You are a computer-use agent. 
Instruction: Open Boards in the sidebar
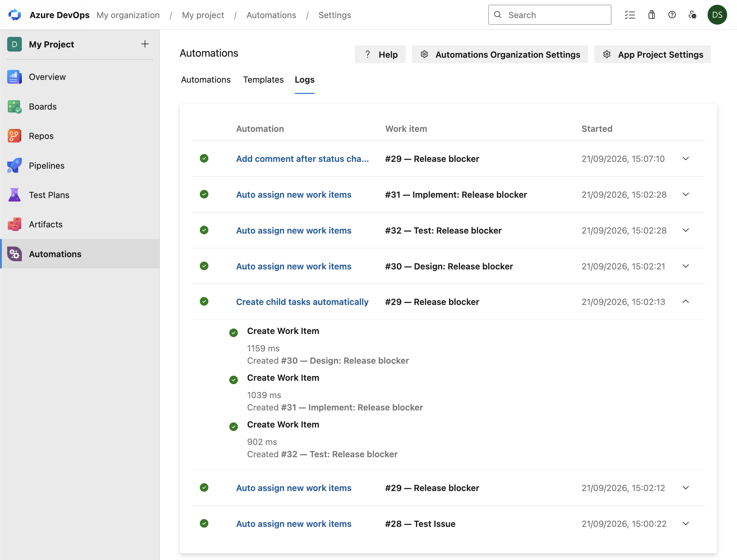pyautogui.click(x=80, y=107)
